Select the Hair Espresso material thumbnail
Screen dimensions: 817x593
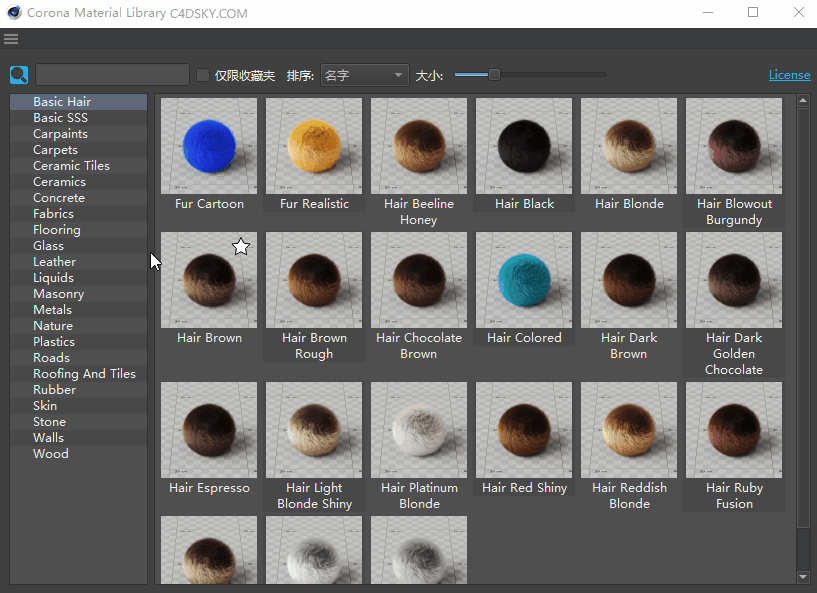(x=209, y=430)
